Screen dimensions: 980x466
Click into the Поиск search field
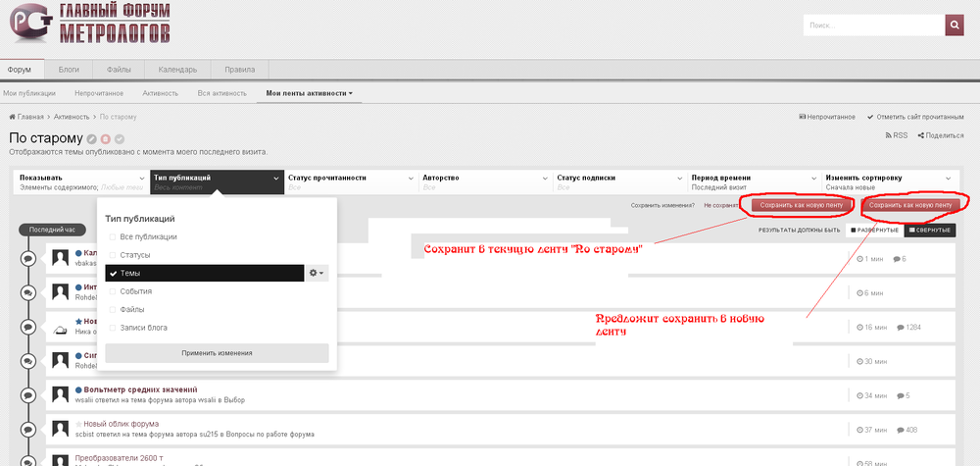pyautogui.click(x=872, y=26)
